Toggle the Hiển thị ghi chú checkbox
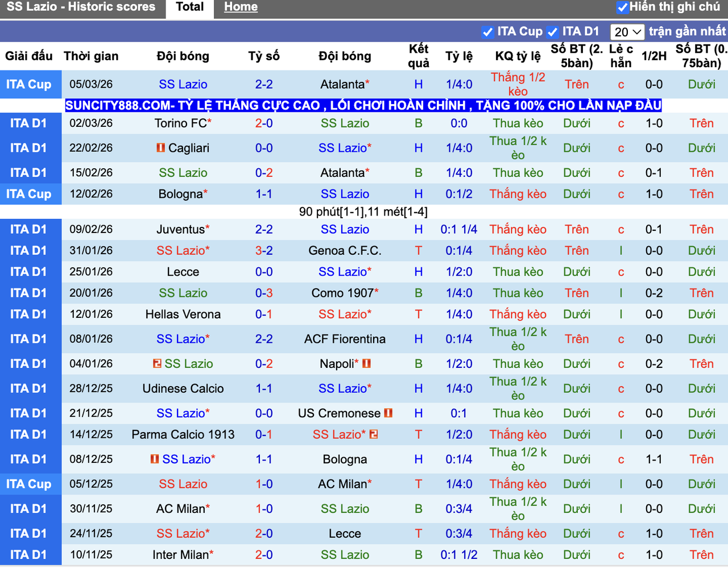The width and height of the screenshot is (728, 568). coord(622,7)
